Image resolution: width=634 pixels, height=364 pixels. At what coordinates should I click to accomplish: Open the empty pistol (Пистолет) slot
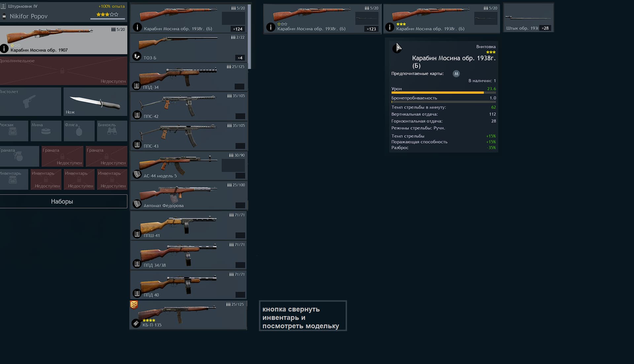click(x=30, y=102)
